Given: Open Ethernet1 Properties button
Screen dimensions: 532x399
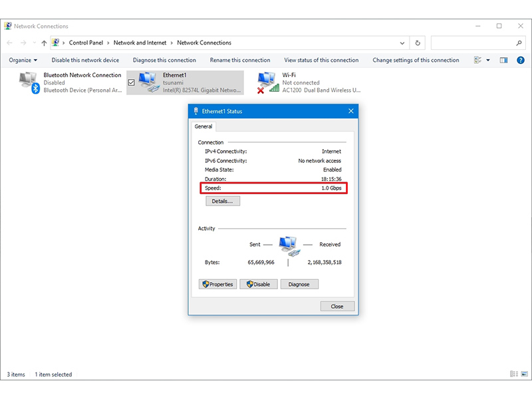Looking at the screenshot, I should 217,285.
